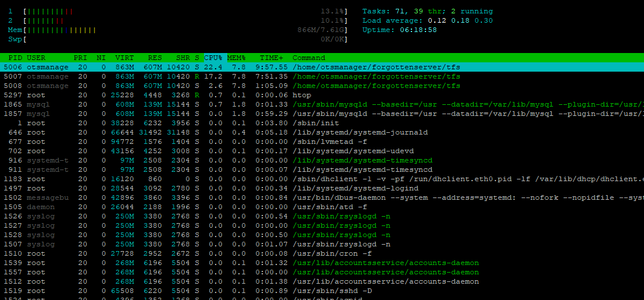Image resolution: width=644 pixels, height=300 pixels.
Task: Select the htop process row
Action: (x=322, y=95)
